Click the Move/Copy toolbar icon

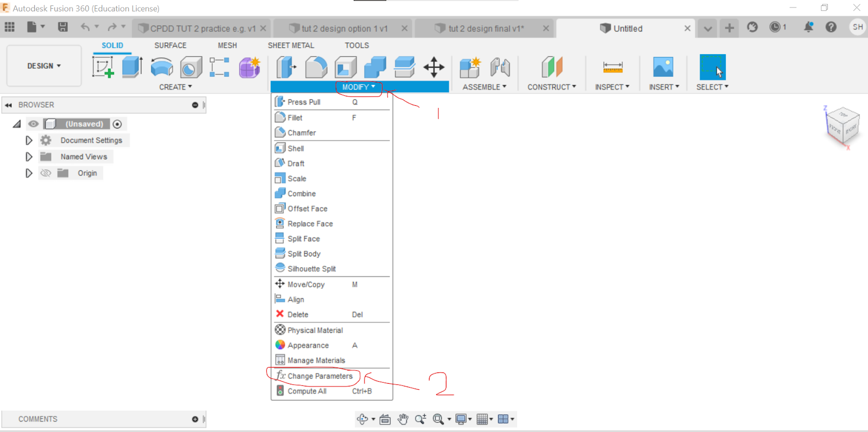pyautogui.click(x=434, y=67)
